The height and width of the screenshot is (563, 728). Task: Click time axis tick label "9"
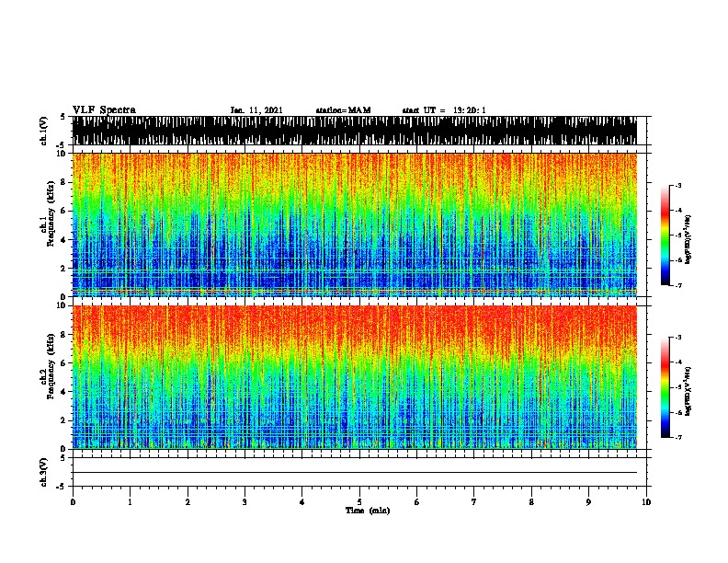tap(588, 502)
